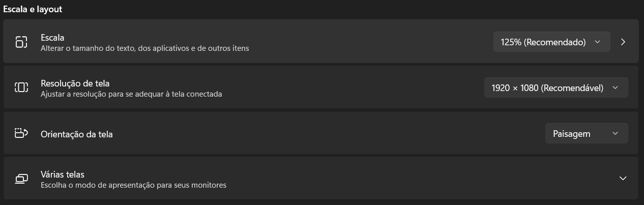Click the Escala e layout section heading
644x205 pixels.
[x=33, y=9]
